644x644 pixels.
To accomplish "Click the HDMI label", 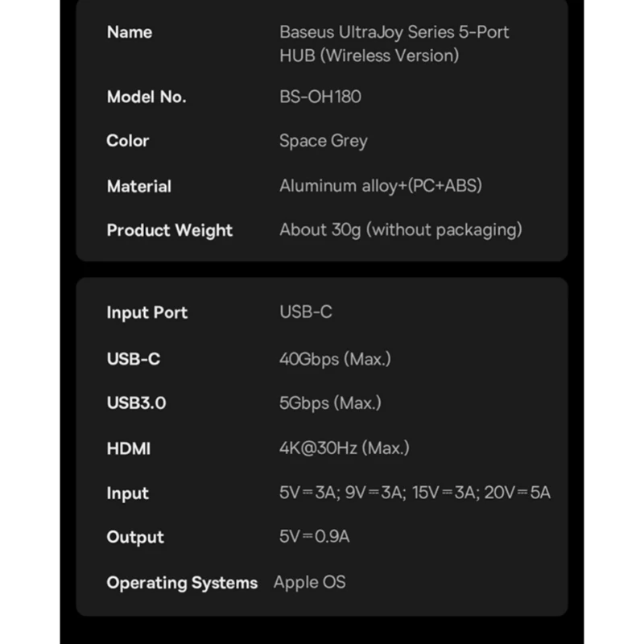I will point(128,448).
